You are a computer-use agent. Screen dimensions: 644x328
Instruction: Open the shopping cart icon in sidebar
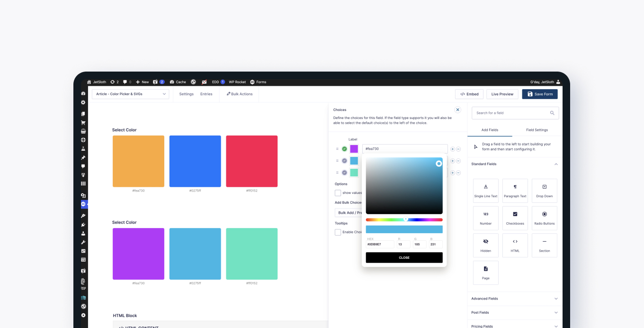point(83,123)
